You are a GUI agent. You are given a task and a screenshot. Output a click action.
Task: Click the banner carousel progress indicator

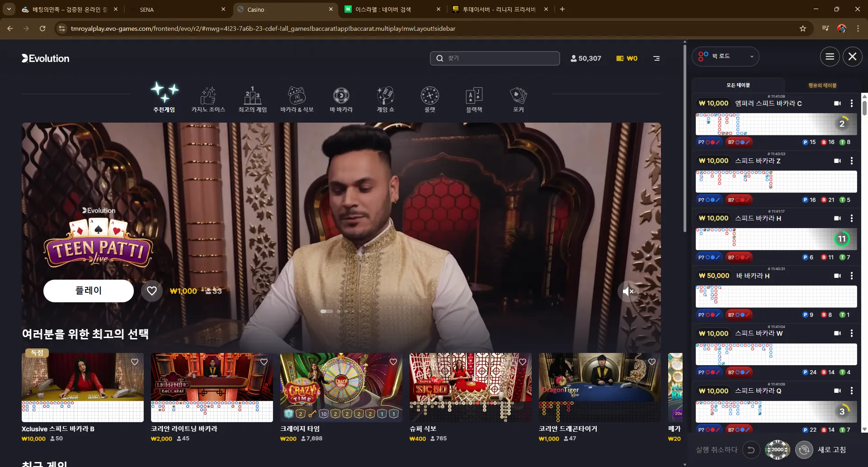pyautogui.click(x=334, y=311)
